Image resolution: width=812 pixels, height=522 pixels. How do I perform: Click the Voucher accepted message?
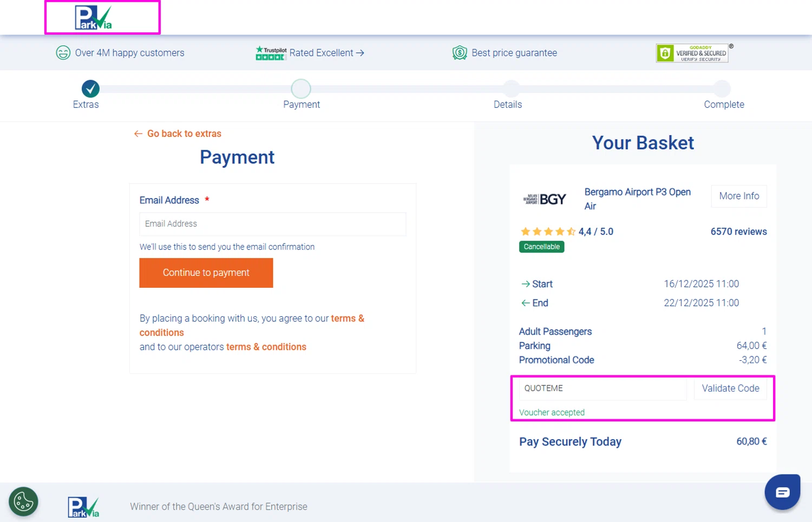552,412
